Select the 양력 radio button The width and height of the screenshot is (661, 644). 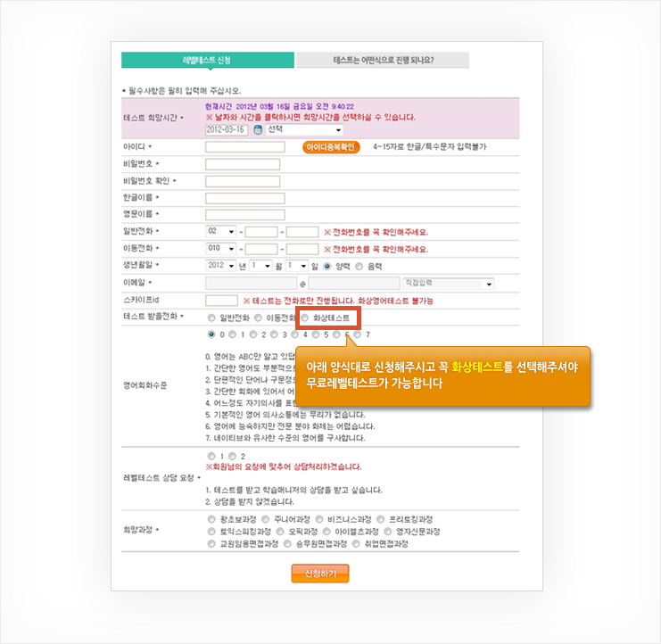327,267
